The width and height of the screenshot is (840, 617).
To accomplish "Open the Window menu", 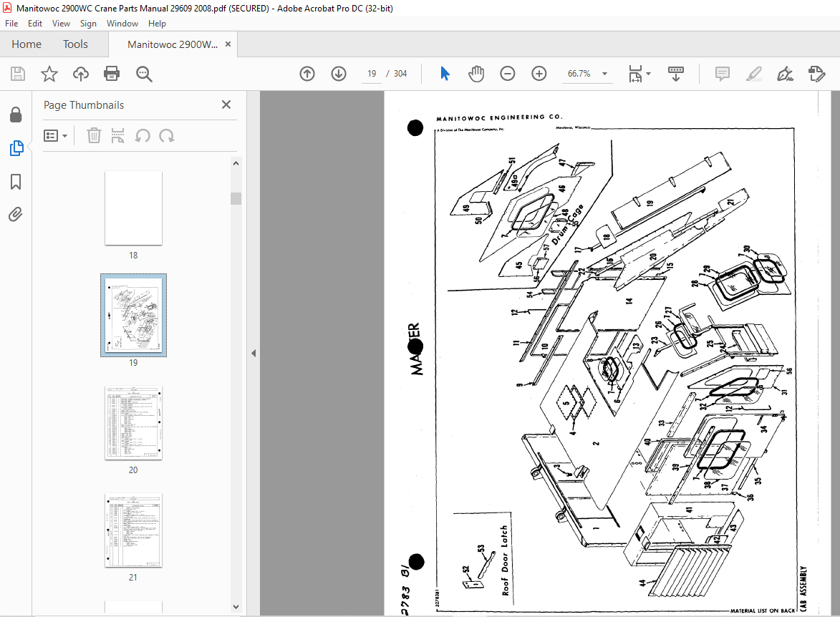I will [122, 24].
